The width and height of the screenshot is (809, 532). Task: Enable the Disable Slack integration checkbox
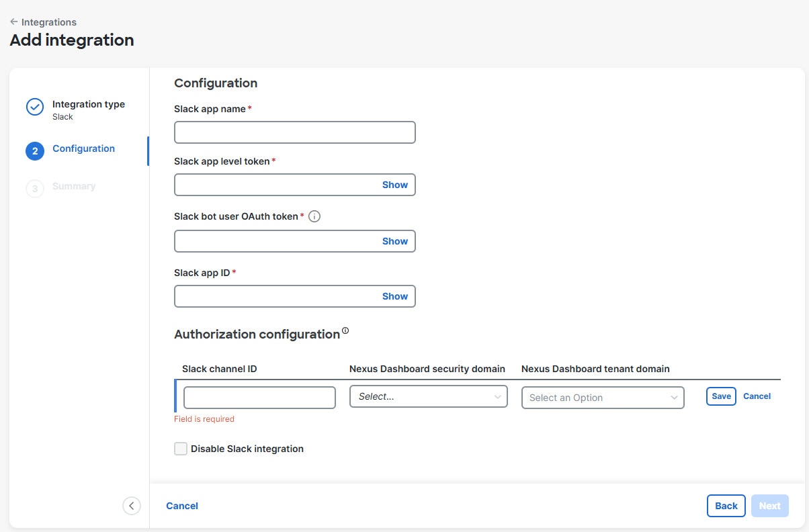point(180,448)
